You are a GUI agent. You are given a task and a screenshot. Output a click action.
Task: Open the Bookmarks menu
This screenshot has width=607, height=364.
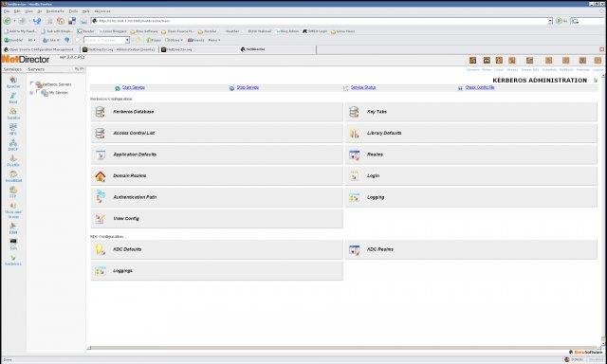pyautogui.click(x=55, y=11)
